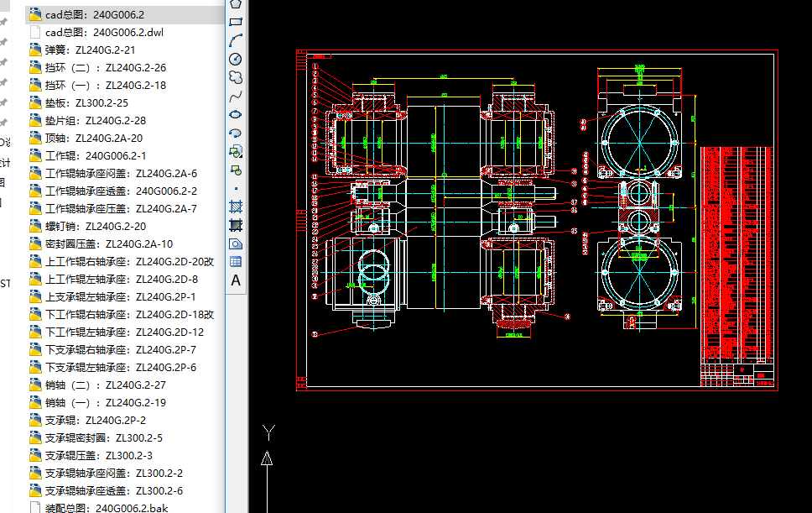Image resolution: width=812 pixels, height=513 pixels.
Task: Select file 'cad总图：240G006.2.dwl'
Action: point(105,32)
